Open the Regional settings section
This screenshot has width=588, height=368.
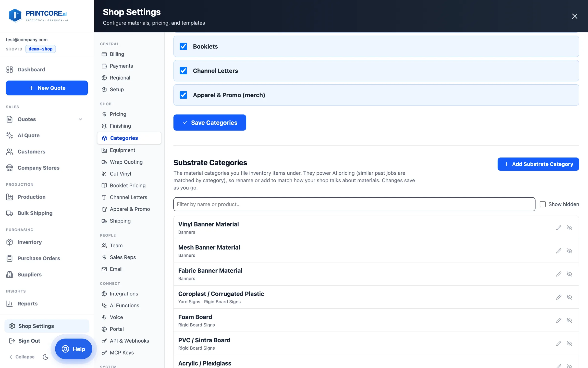129,78
